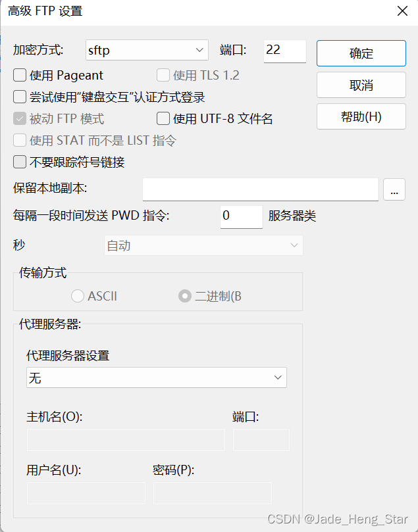Check 使用 UTF-8 文件名

click(163, 118)
